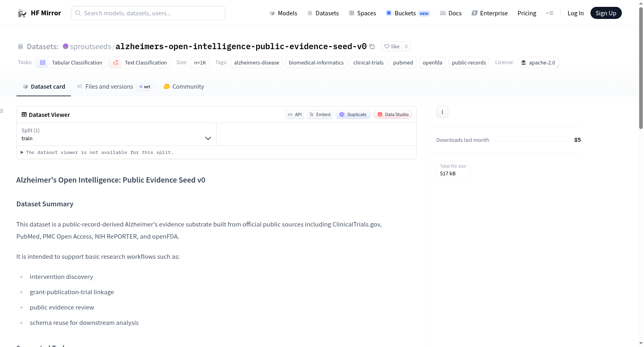Go to Datasets in top navigation
The height and width of the screenshot is (347, 644).
(x=323, y=13)
